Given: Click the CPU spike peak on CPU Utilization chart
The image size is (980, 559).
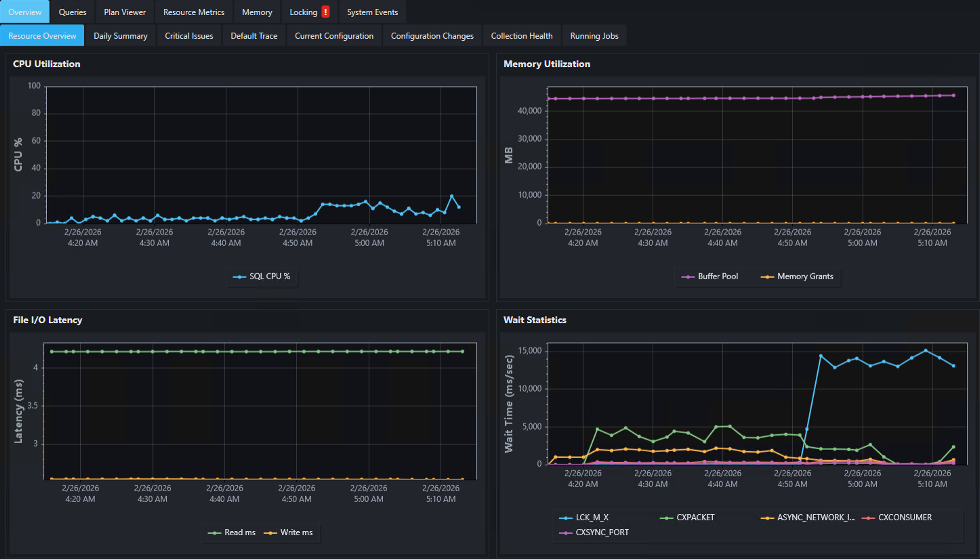Looking at the screenshot, I should (x=452, y=195).
